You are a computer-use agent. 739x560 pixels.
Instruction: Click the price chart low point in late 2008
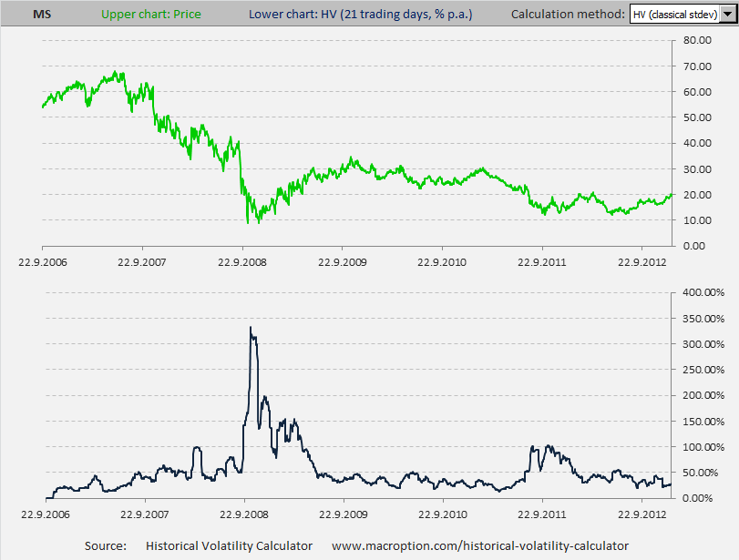tap(248, 222)
